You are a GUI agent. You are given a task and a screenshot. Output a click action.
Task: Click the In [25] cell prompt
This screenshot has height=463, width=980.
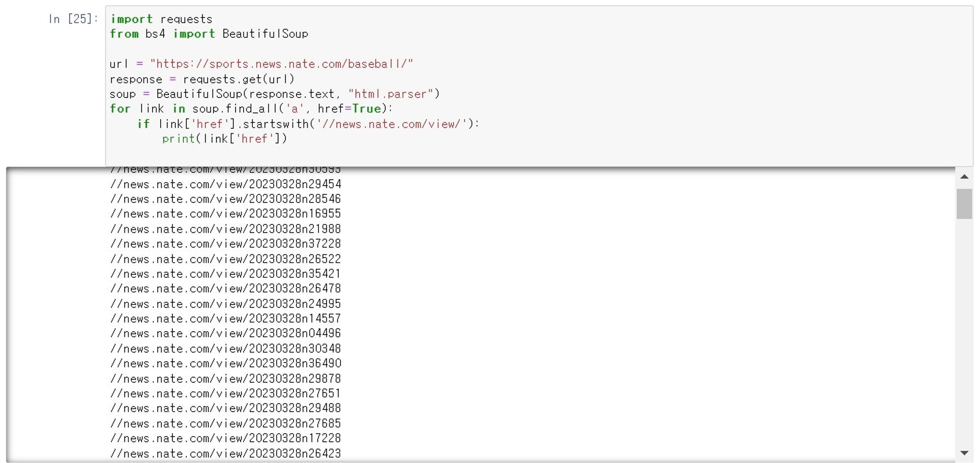73,19
